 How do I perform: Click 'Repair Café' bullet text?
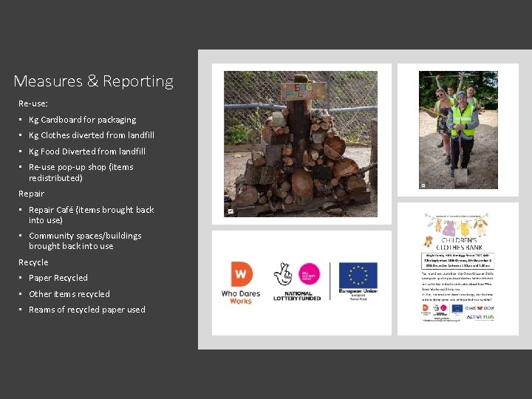(x=92, y=215)
